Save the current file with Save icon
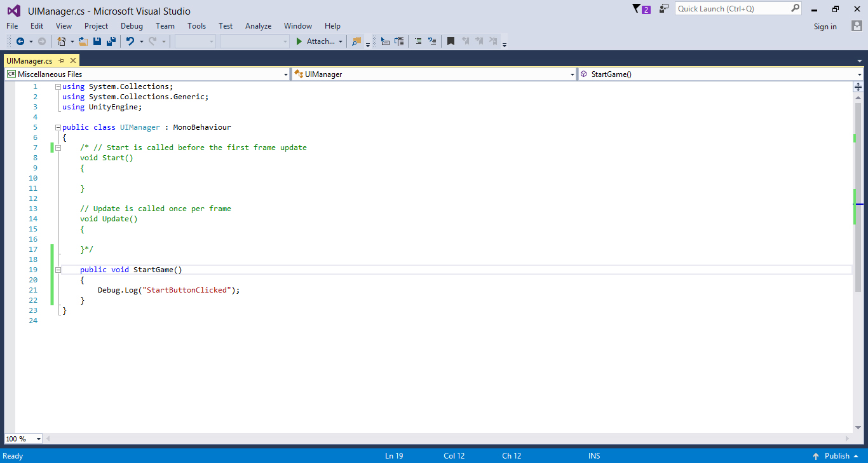Screen dimensions: 868x463 tap(97, 41)
